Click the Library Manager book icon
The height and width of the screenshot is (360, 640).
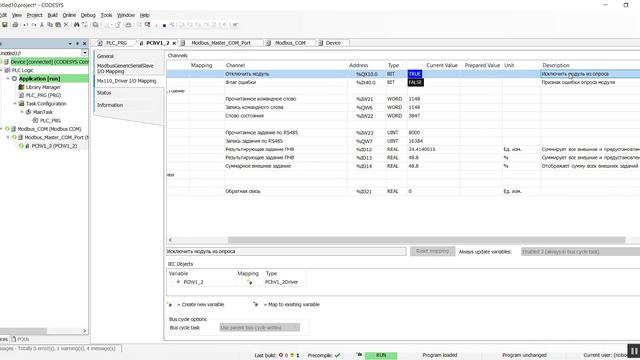tap(22, 87)
